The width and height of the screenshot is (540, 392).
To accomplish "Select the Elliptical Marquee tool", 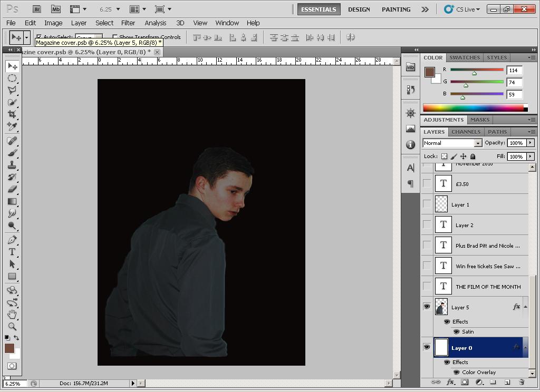I will (x=12, y=78).
